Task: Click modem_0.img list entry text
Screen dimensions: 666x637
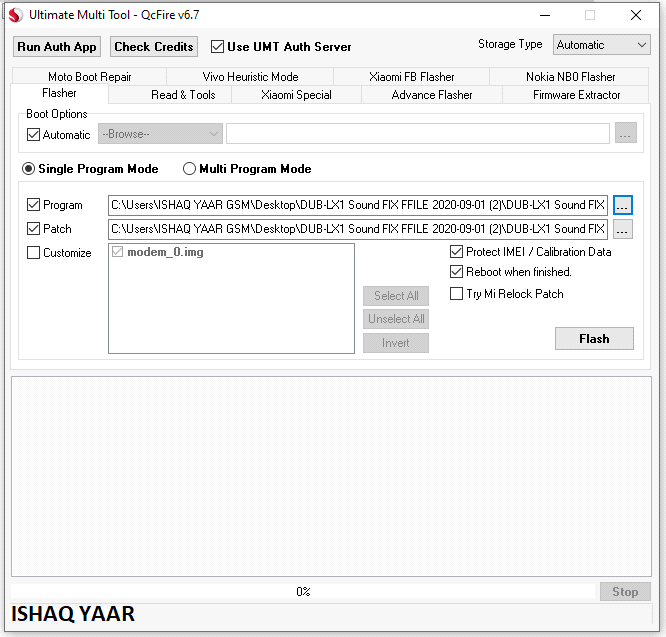Action: [165, 252]
